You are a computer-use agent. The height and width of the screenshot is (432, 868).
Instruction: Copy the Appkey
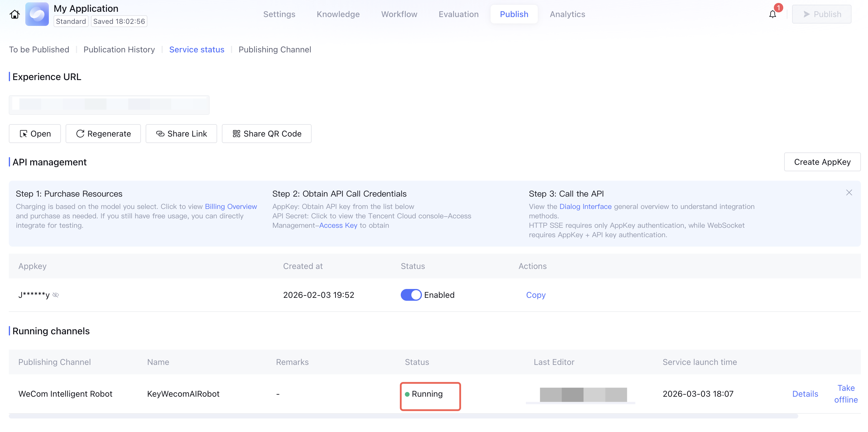pos(536,295)
